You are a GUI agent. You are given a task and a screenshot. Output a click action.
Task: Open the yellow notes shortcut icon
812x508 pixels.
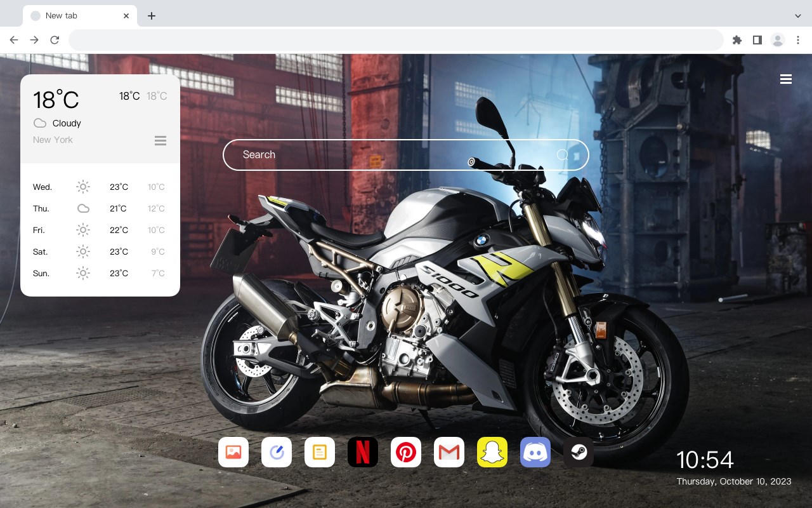320,452
